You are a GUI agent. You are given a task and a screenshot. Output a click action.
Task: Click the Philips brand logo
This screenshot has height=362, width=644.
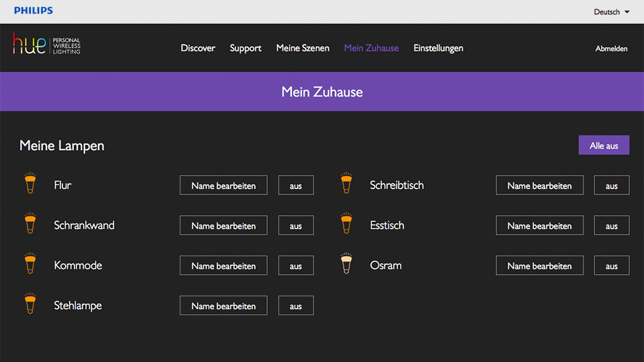[34, 11]
